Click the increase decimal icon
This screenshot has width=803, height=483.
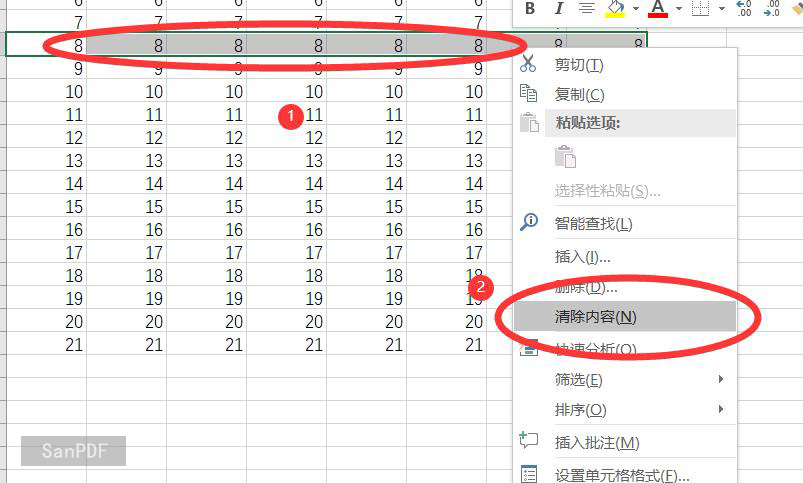(x=744, y=8)
